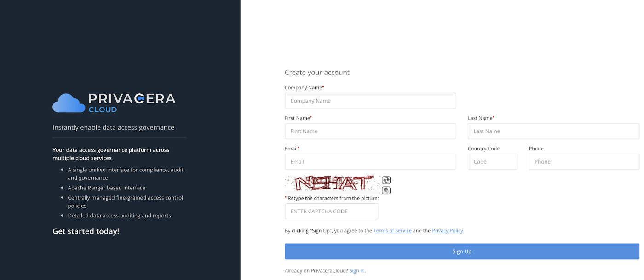The image size is (644, 280).
Task: Click inside the Country Code field
Action: tap(492, 161)
